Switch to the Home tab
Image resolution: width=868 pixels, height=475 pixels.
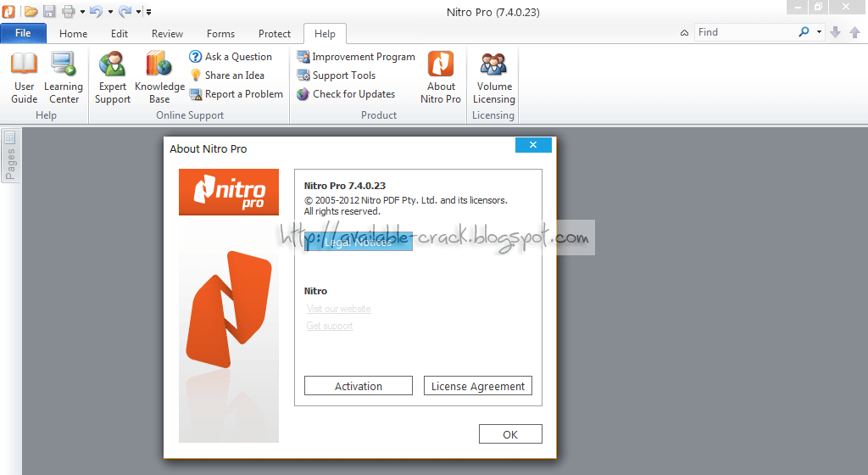click(x=73, y=34)
